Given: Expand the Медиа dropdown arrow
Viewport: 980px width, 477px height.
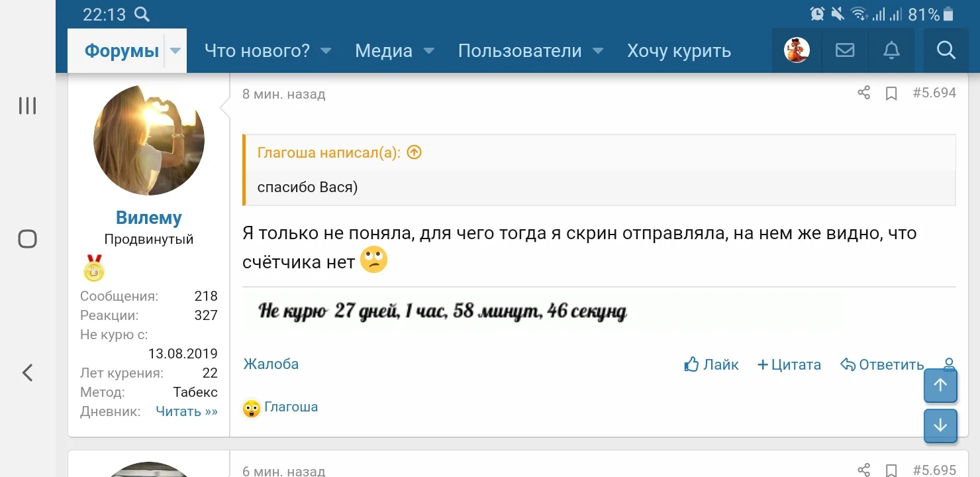Looking at the screenshot, I should [428, 50].
